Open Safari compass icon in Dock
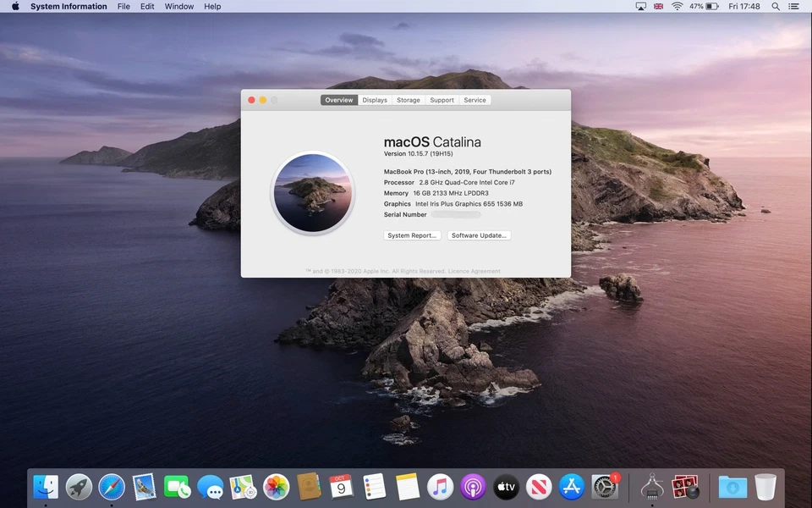The height and width of the screenshot is (508, 812). coord(112,488)
